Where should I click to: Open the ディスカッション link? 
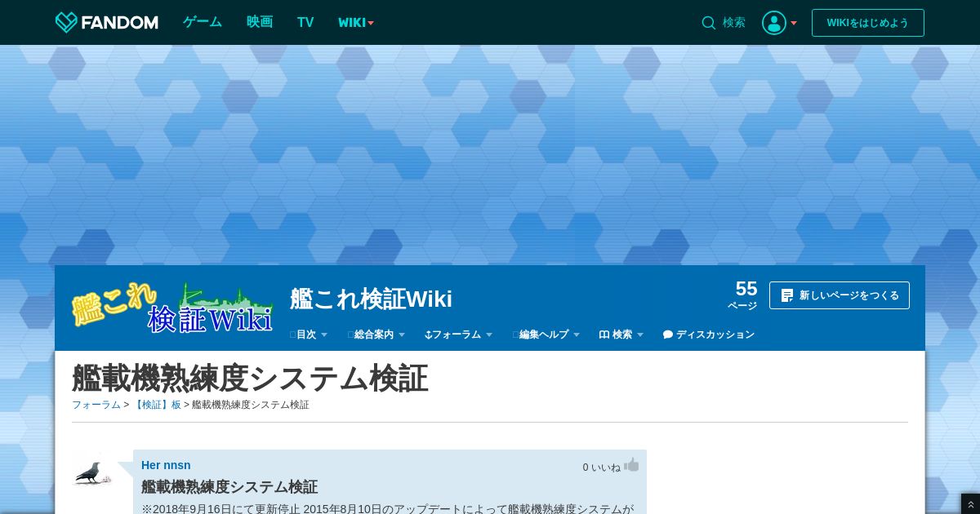709,335
